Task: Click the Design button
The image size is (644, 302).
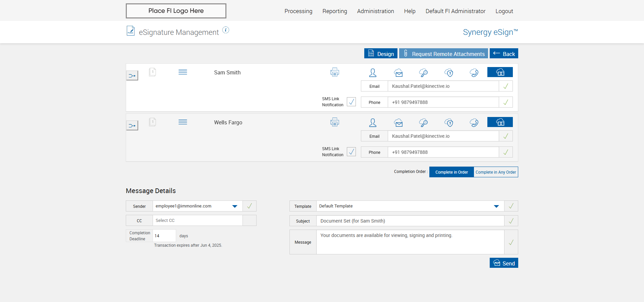Action: (381, 54)
